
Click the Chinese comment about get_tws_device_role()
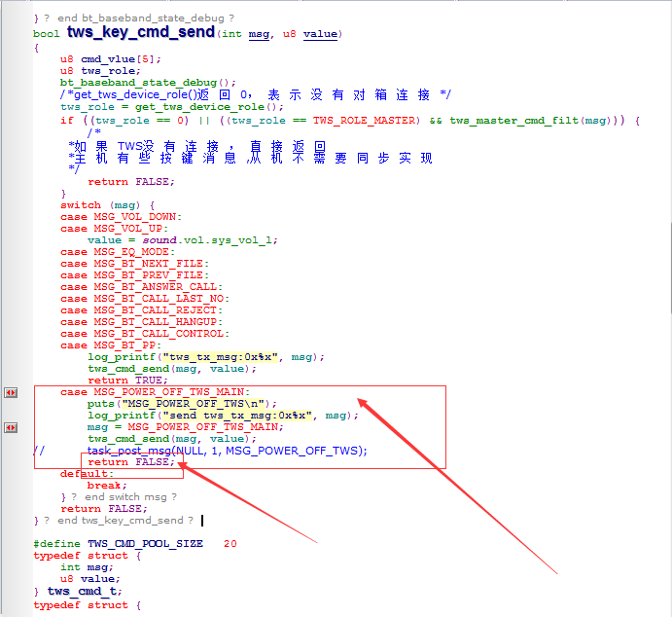pos(256,94)
